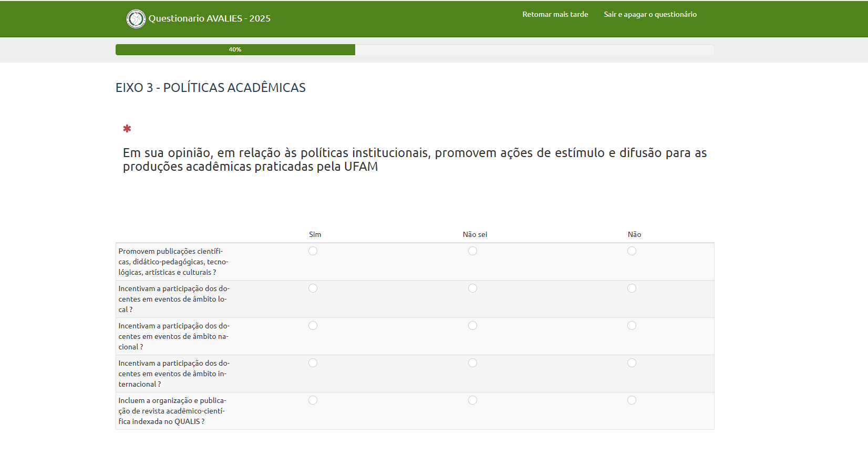Click the UFAM logo icon in header

pos(136,19)
